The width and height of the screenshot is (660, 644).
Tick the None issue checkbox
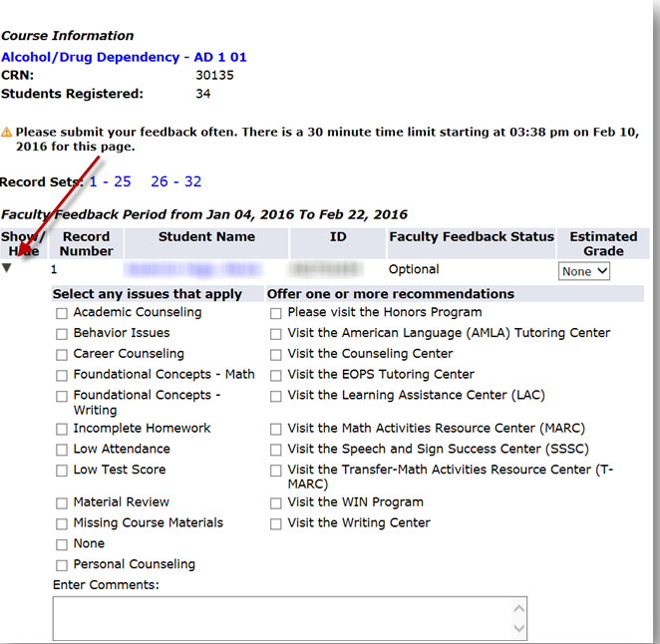(62, 544)
